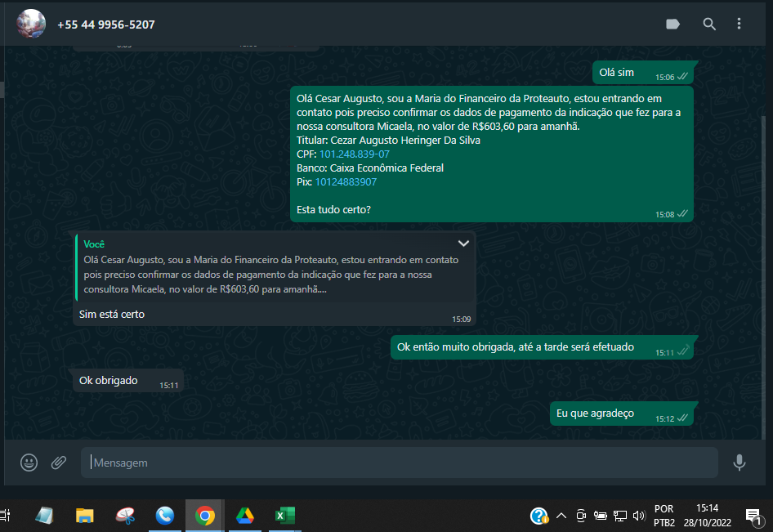Start recording a voice message
The height and width of the screenshot is (532, 773).
[x=739, y=463]
